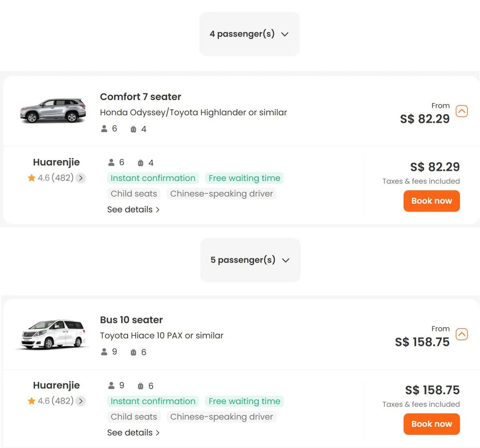
Task: See details of Comfort 7 seater offer
Action: [x=133, y=210]
